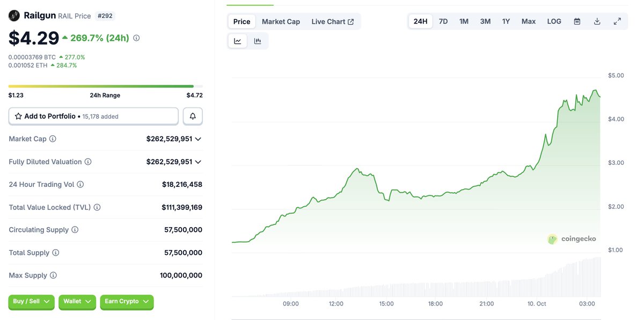Click the Railgun coin logo icon

tap(14, 16)
